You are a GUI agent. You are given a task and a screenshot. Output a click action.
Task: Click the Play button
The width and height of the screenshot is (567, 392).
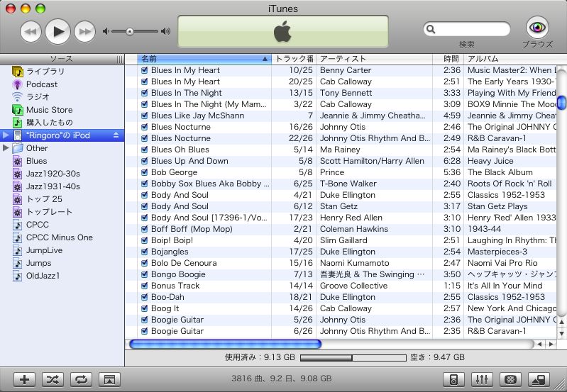tap(57, 31)
